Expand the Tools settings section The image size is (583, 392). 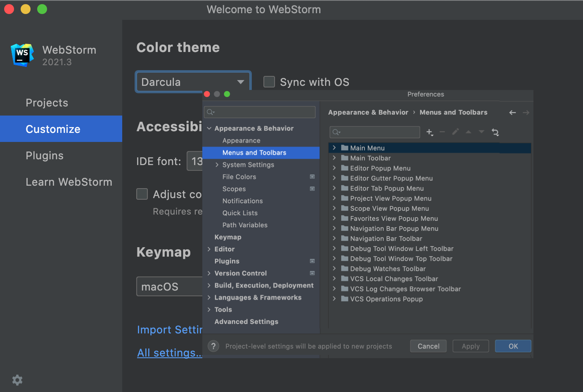point(209,309)
